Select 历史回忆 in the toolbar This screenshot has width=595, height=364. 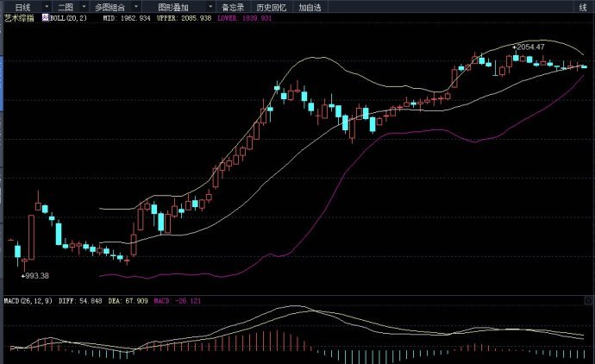pos(269,6)
